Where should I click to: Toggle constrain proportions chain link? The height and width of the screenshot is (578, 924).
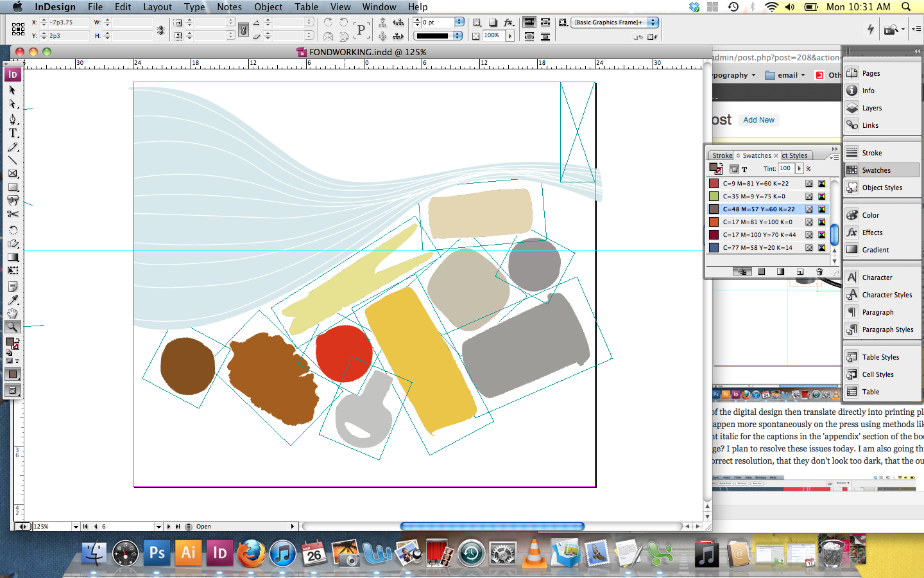pyautogui.click(x=243, y=30)
